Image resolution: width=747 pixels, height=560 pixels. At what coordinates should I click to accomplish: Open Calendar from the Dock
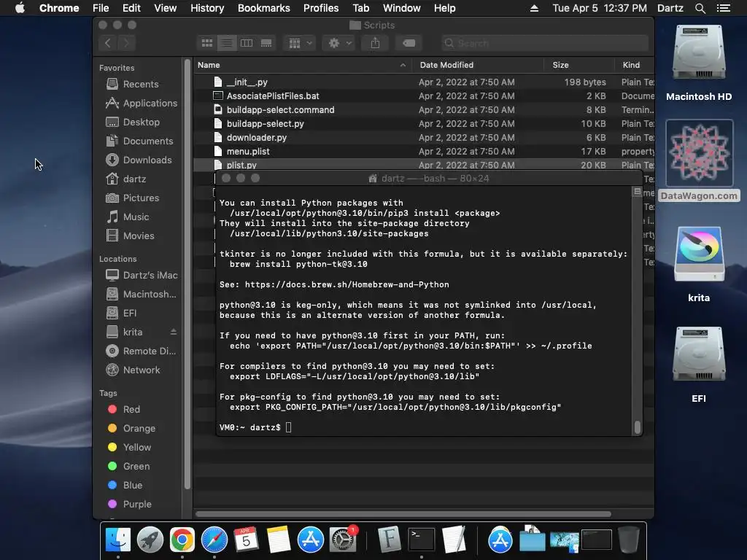tap(247, 540)
